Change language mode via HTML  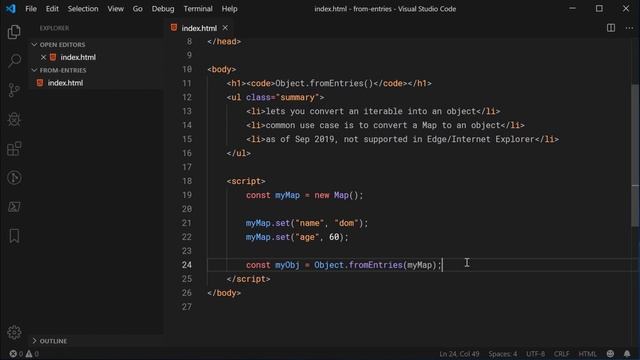(x=587, y=354)
